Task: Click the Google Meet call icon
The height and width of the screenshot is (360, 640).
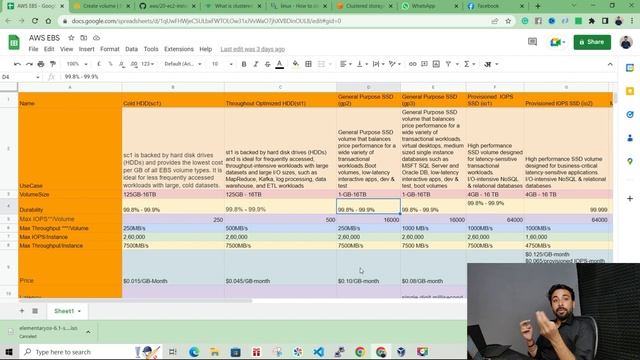Action: coord(557,42)
